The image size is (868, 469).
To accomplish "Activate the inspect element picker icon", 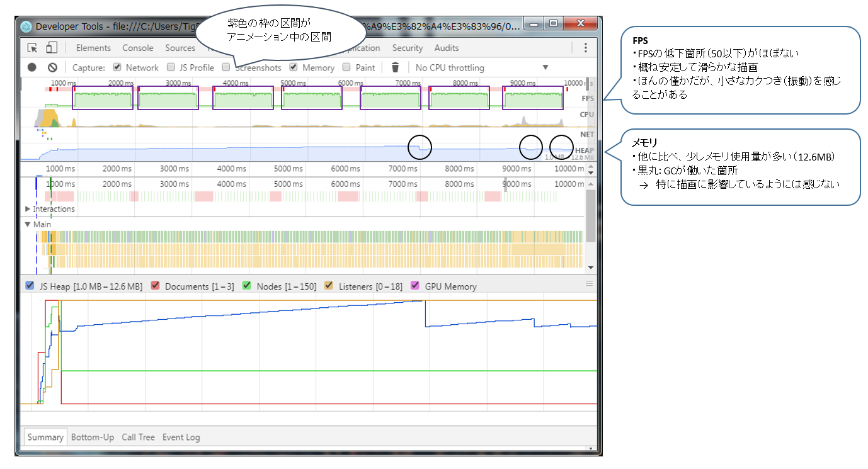I will pyautogui.click(x=33, y=48).
